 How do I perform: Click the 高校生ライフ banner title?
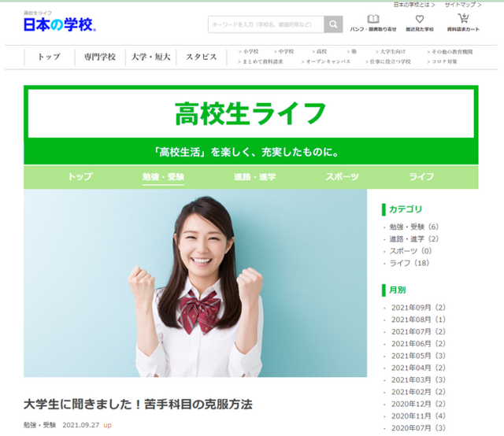click(250, 113)
